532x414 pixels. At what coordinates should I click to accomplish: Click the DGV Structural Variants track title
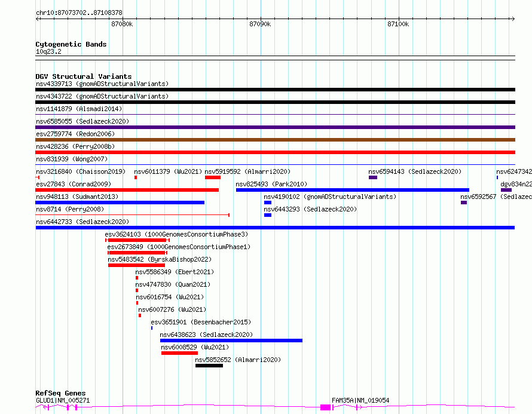coord(84,76)
